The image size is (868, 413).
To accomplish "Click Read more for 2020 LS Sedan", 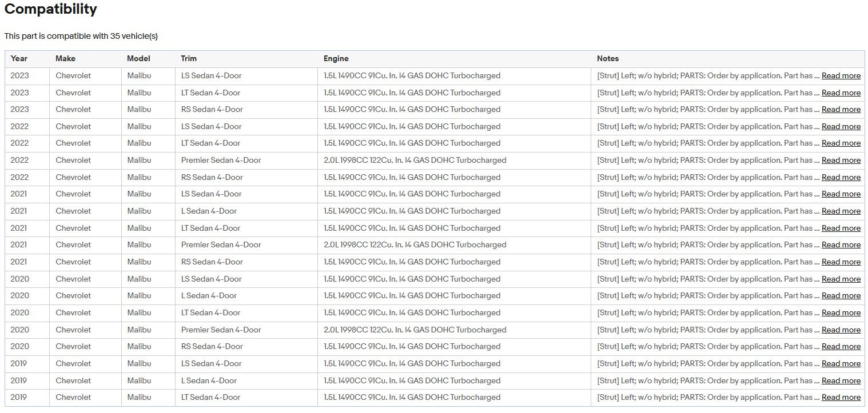I will click(x=841, y=279).
